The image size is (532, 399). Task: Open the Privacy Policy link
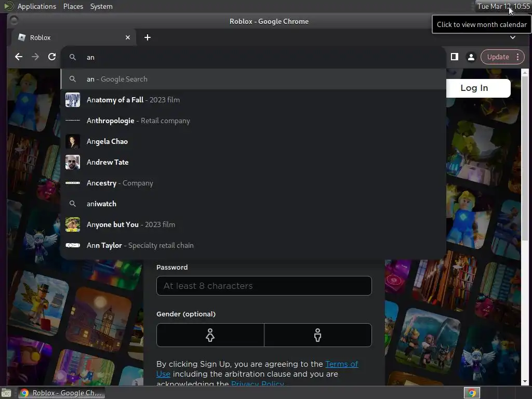pos(258,383)
